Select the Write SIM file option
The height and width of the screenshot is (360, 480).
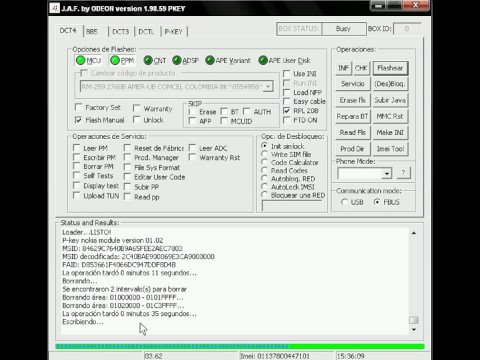(x=265, y=154)
